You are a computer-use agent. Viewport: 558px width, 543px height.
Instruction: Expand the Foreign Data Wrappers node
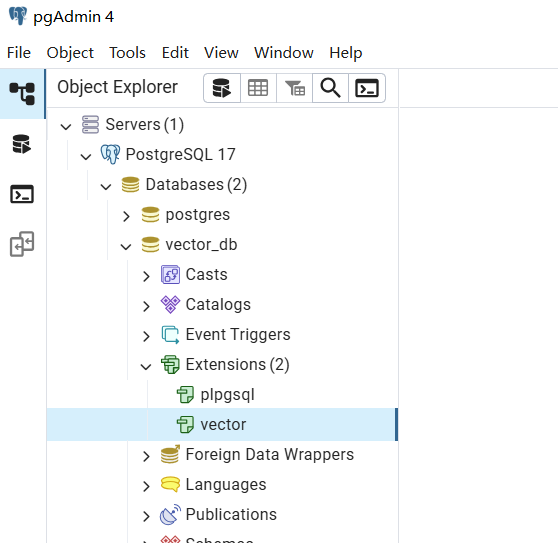tap(146, 456)
